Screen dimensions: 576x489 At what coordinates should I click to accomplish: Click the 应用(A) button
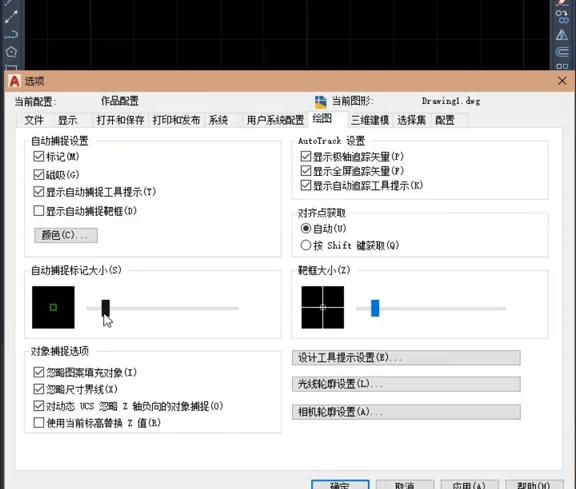click(469, 485)
